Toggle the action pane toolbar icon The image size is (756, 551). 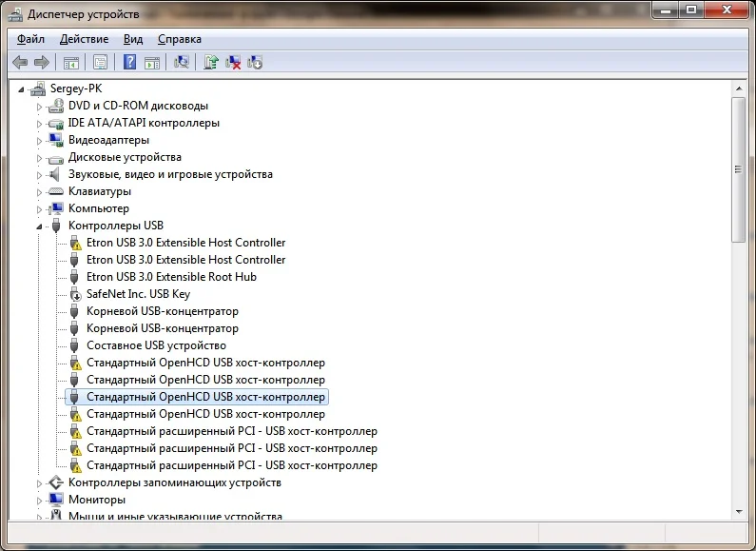tap(152, 62)
